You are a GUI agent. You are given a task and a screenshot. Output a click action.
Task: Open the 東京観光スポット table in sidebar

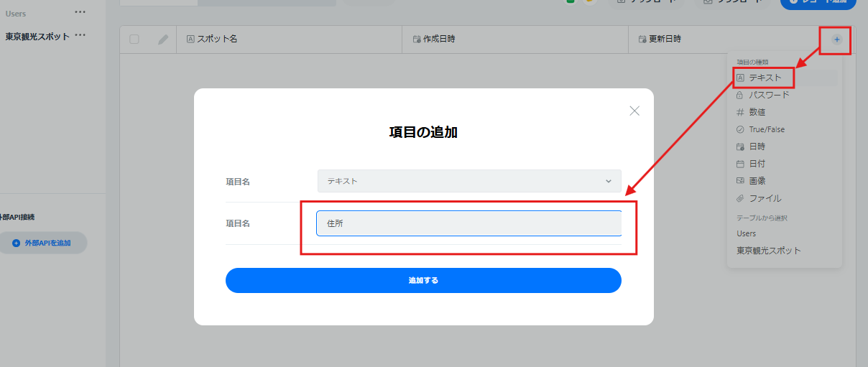tap(37, 36)
